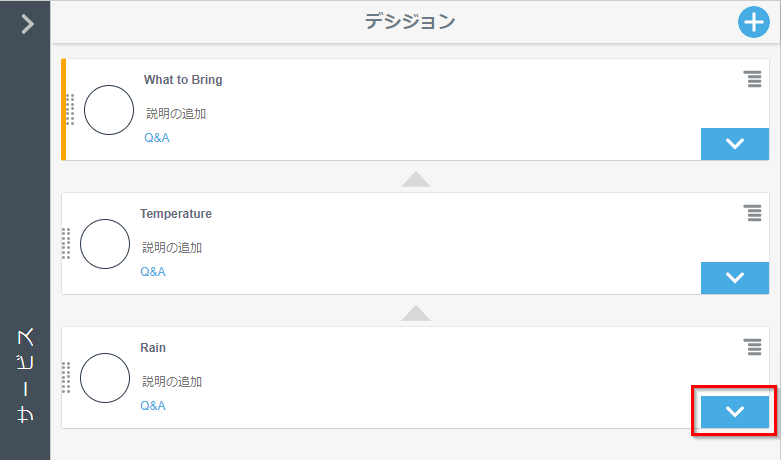The width and height of the screenshot is (781, 460).
Task: Open the hamburger menu on Rain card
Action: click(753, 347)
